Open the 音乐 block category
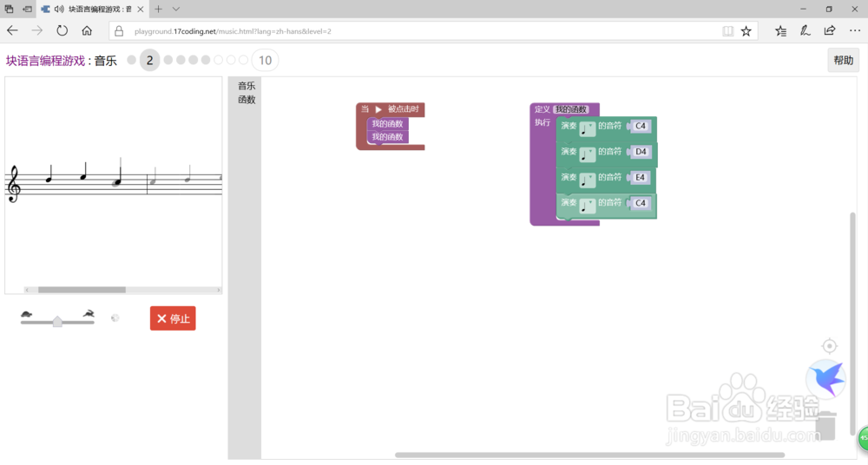This screenshot has width=868, height=465. [247, 86]
